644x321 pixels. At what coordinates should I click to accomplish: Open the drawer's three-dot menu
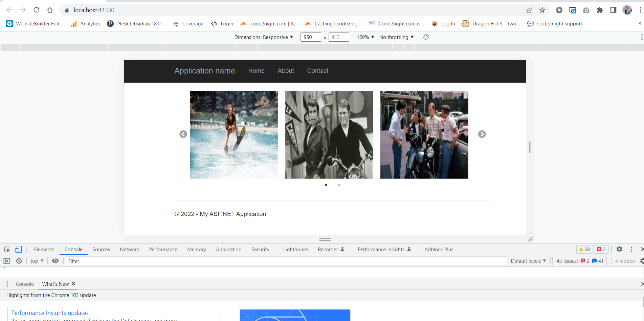click(7, 284)
